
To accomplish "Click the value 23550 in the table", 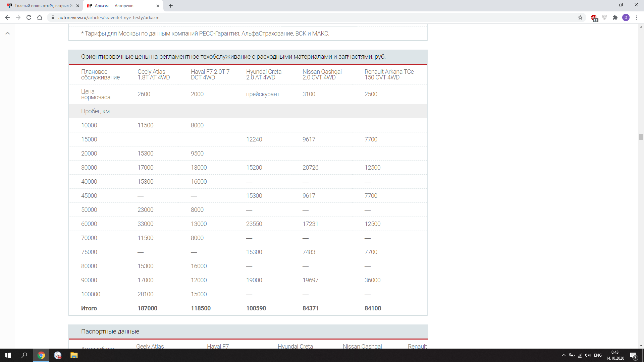I will 254,224.
